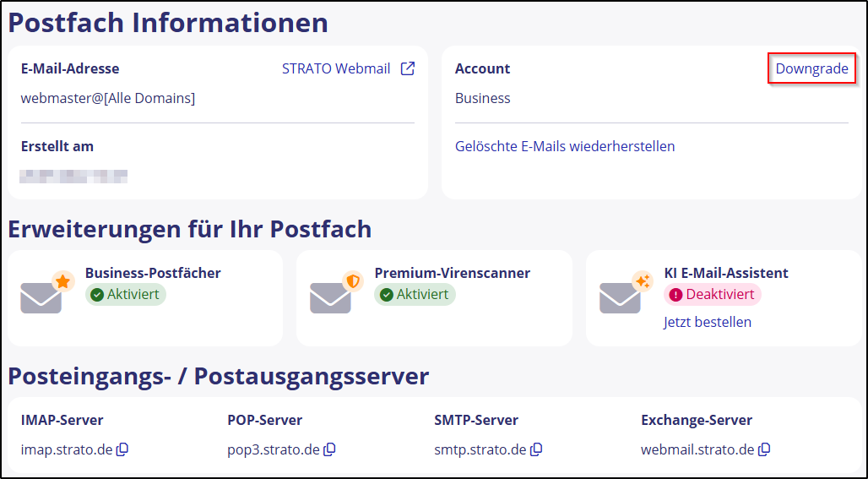
Task: Click the Business account type text
Action: click(483, 99)
